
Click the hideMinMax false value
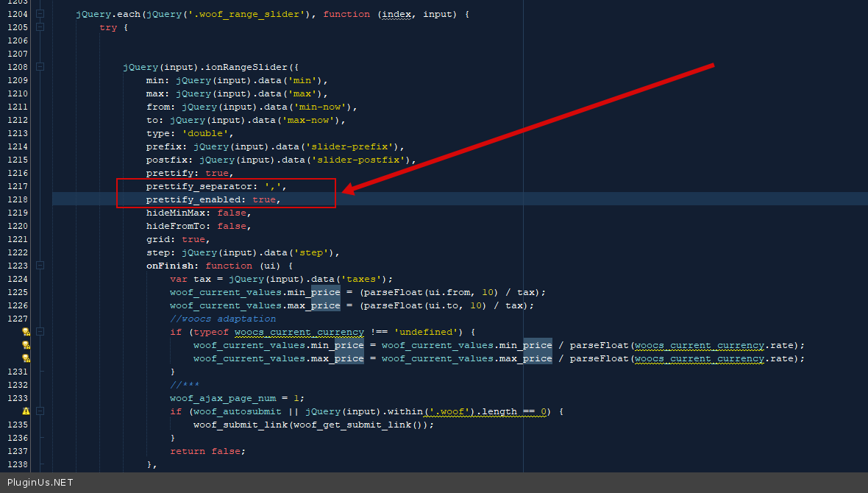pyautogui.click(x=231, y=213)
